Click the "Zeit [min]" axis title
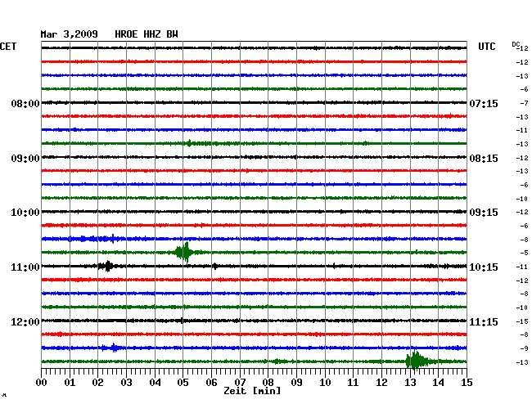Screen dimensions: 532x404 click(x=252, y=391)
